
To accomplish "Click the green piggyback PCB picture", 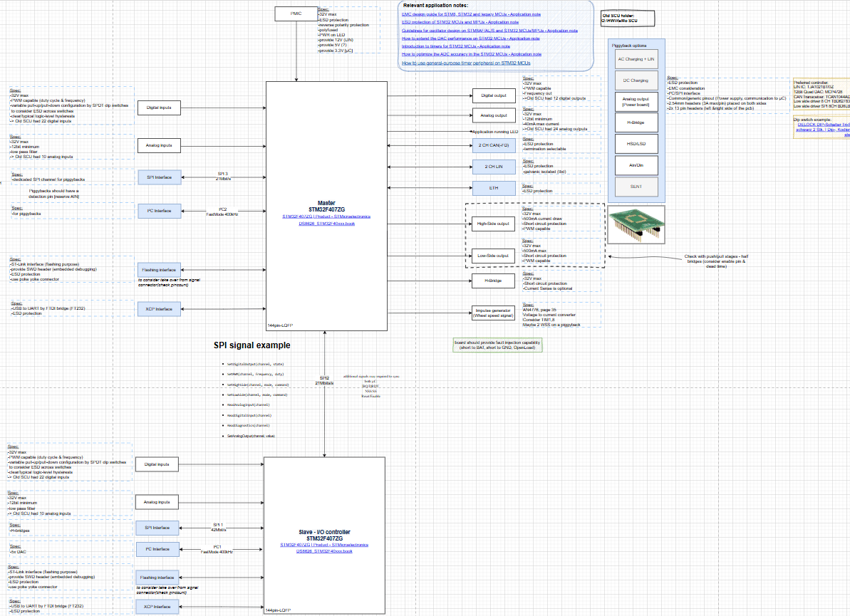I will coord(636,224).
